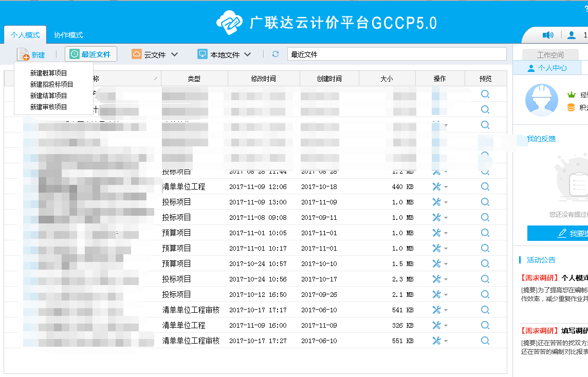Open 填写调研 需求调研 announcement

[x=554, y=331]
